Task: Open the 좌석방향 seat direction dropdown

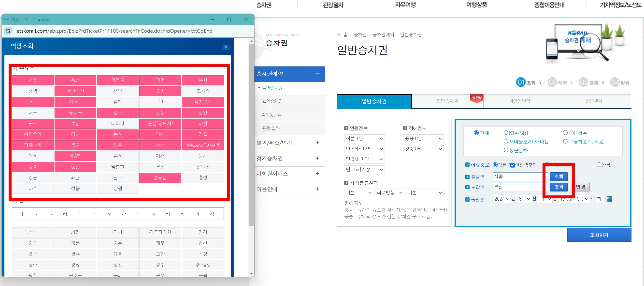Action: 389,192
